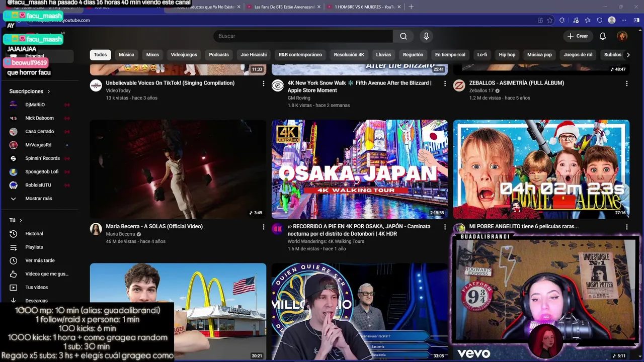Click the Historial clock icon

point(14,234)
